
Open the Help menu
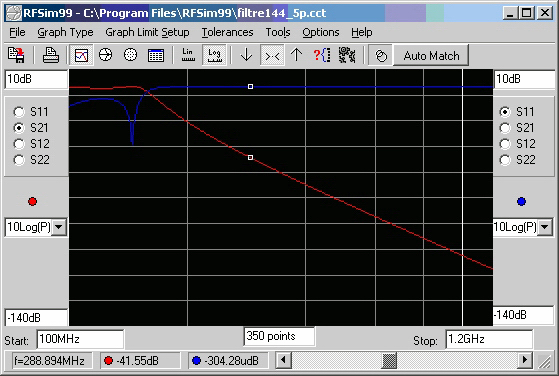tap(361, 32)
